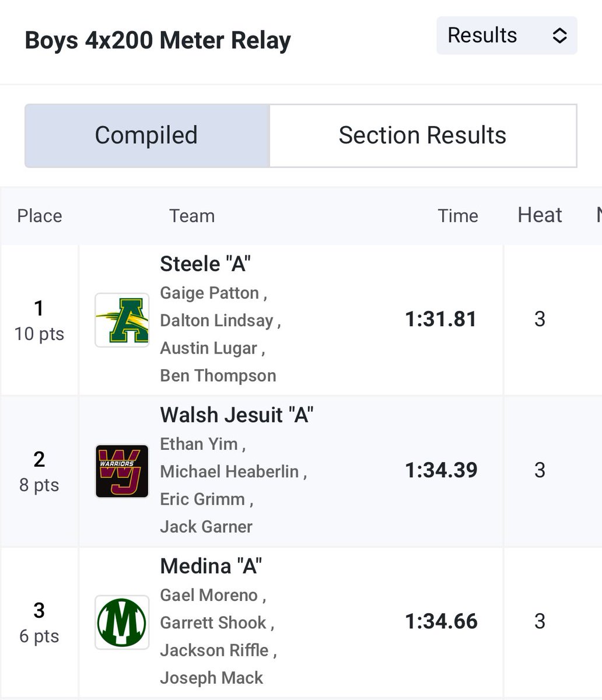
Task: Switch to the Section Results tab
Action: [x=423, y=135]
